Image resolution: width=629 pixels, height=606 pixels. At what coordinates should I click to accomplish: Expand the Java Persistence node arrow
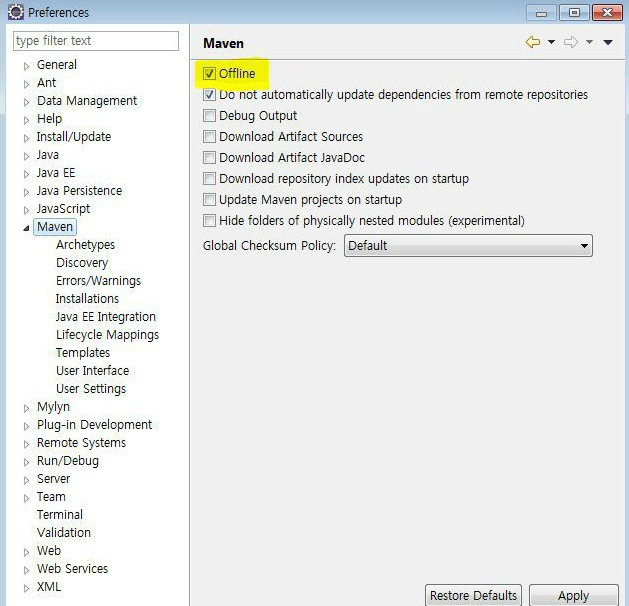pyautogui.click(x=26, y=192)
